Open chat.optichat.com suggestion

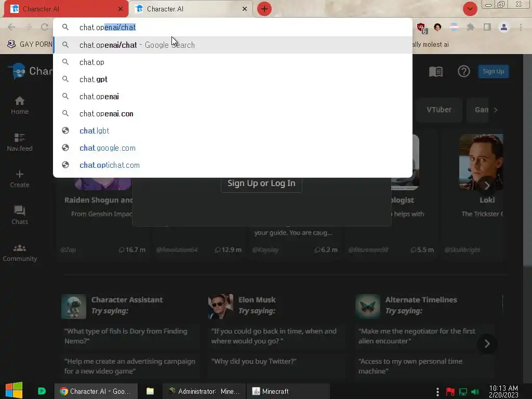click(233, 165)
